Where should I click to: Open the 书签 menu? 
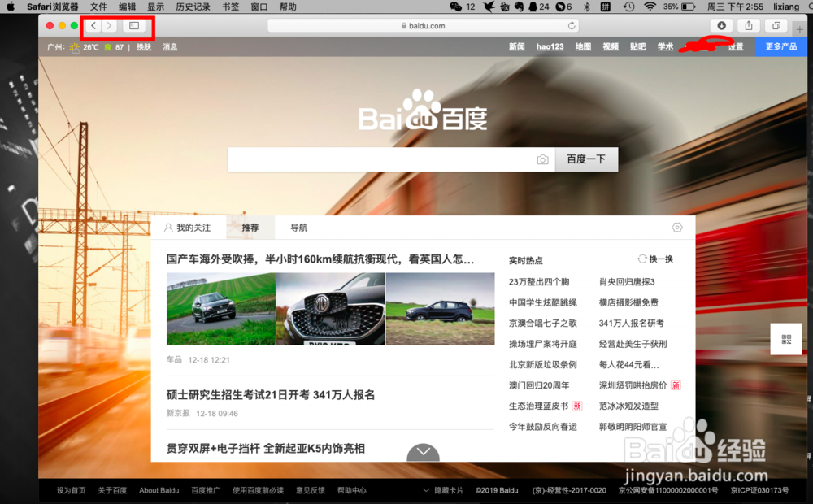pos(231,7)
